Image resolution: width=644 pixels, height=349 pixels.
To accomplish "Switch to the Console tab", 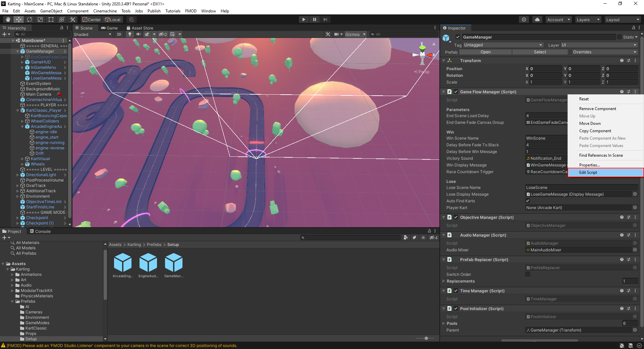I will 40,231.
